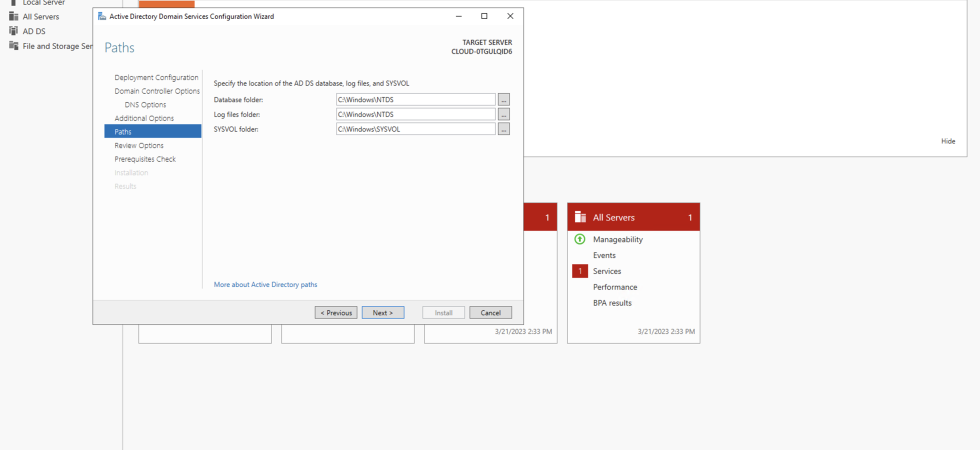Open Additional Options wizard step

tap(144, 118)
